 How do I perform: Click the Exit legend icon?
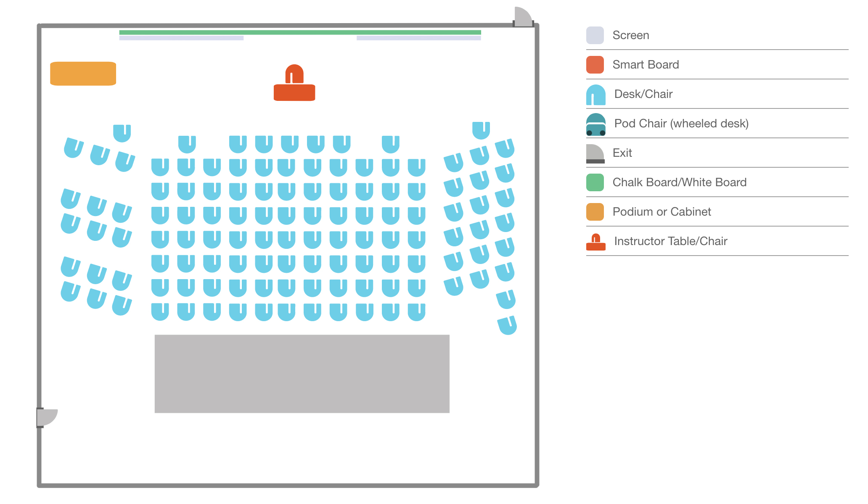(595, 154)
